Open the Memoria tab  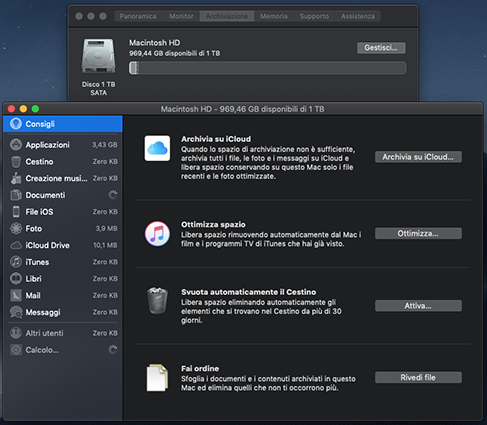point(274,16)
